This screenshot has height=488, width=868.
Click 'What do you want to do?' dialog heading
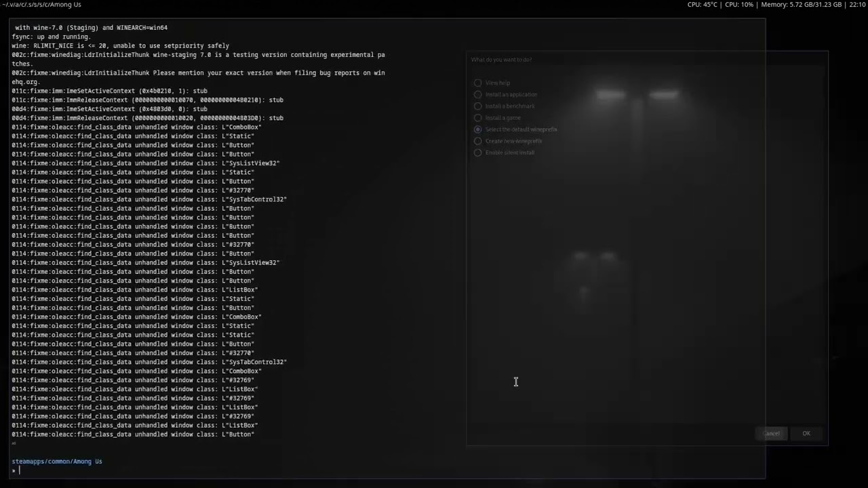pos(501,60)
